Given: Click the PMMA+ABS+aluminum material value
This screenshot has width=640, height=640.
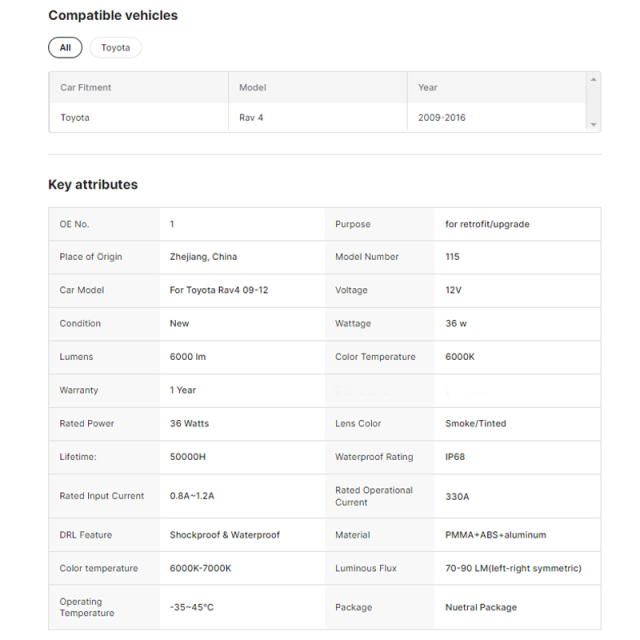Looking at the screenshot, I should click(495, 535).
